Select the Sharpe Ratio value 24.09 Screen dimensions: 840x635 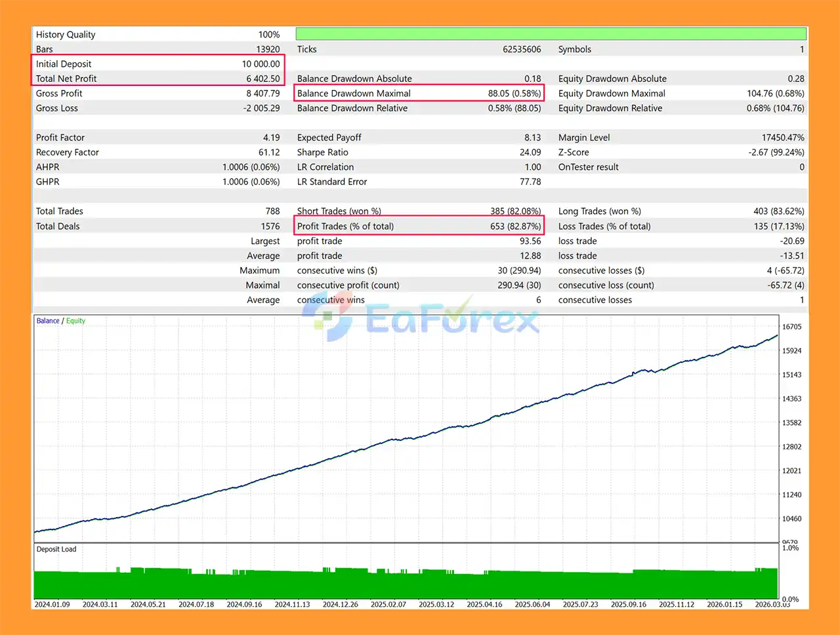[x=531, y=152]
